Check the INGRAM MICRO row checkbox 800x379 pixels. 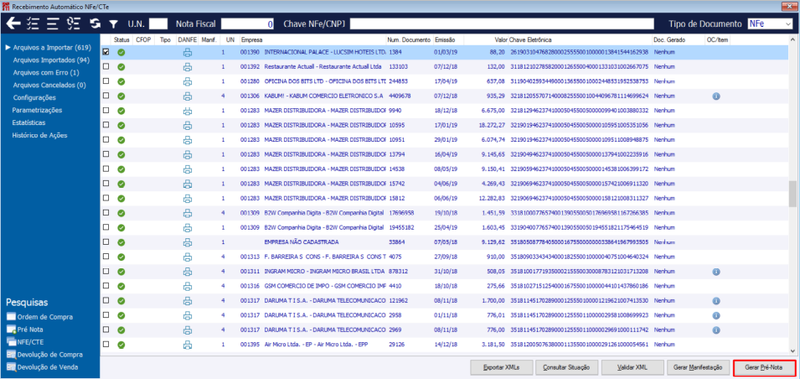[x=106, y=271]
